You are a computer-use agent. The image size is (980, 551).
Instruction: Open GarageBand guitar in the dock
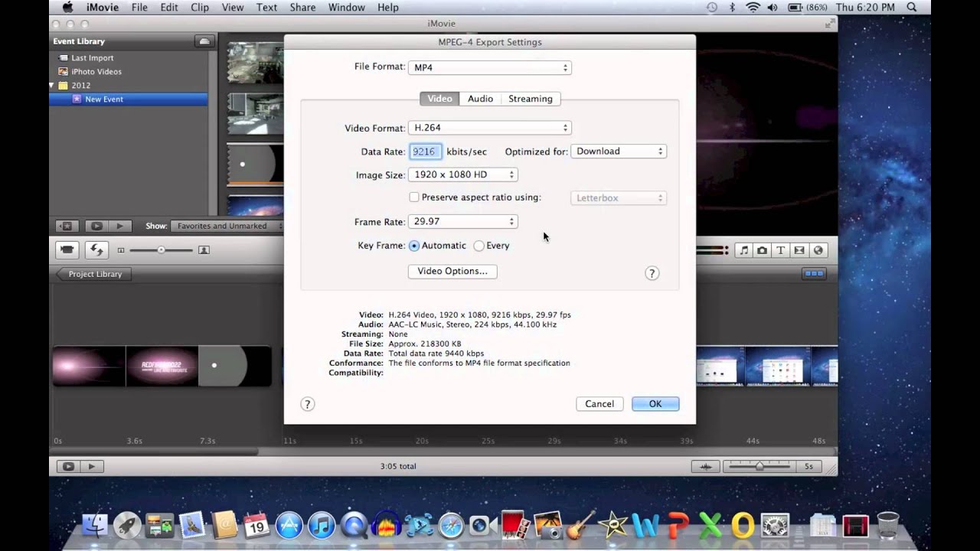[x=580, y=525]
